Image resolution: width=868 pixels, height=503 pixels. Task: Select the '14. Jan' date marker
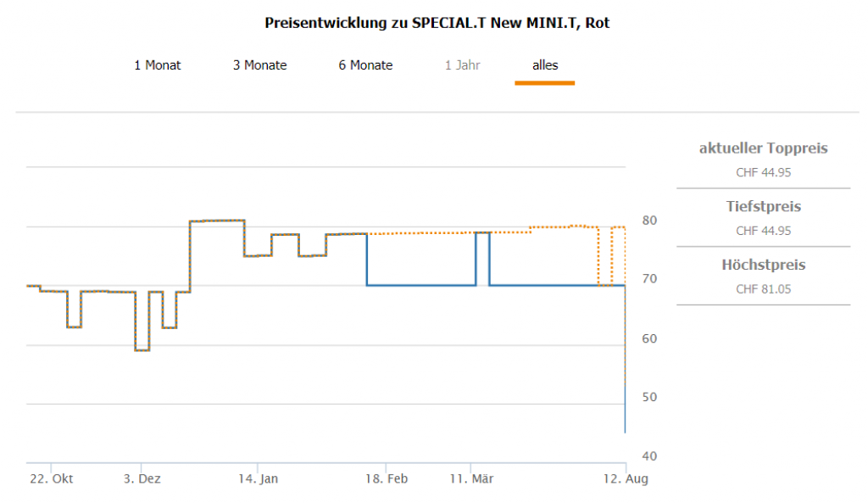(x=258, y=479)
